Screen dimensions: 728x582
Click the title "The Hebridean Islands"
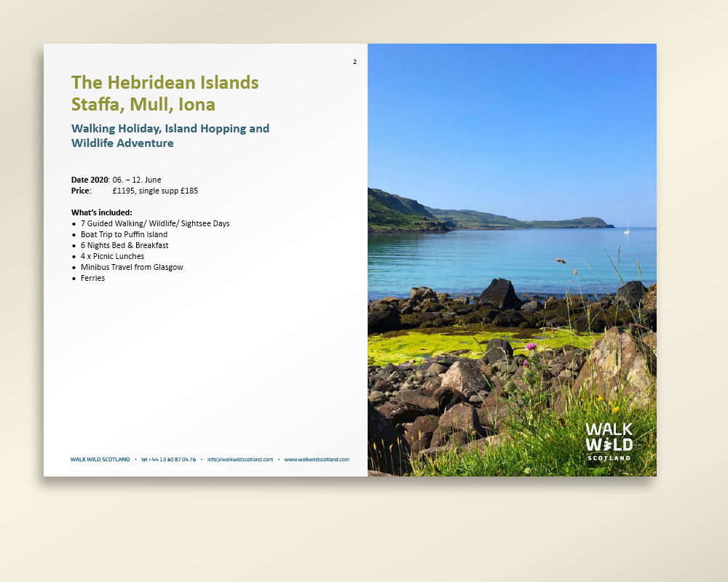[165, 82]
